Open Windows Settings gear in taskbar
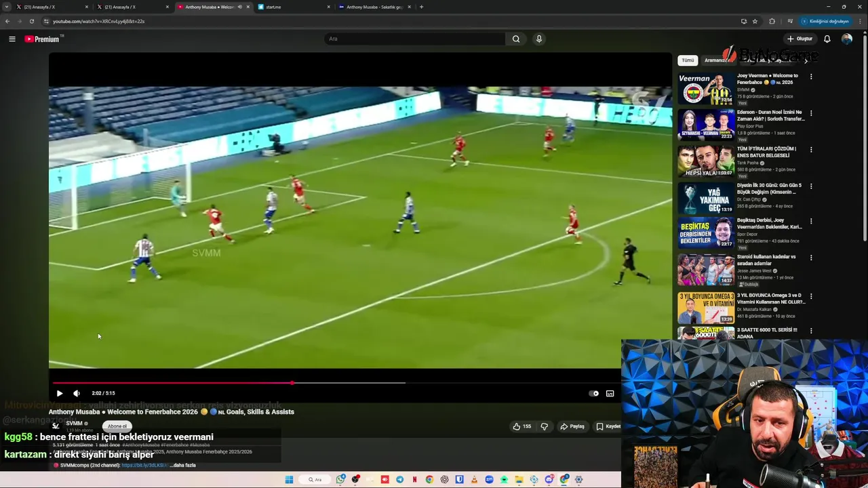Screen dimensions: 868x488 coord(578,480)
